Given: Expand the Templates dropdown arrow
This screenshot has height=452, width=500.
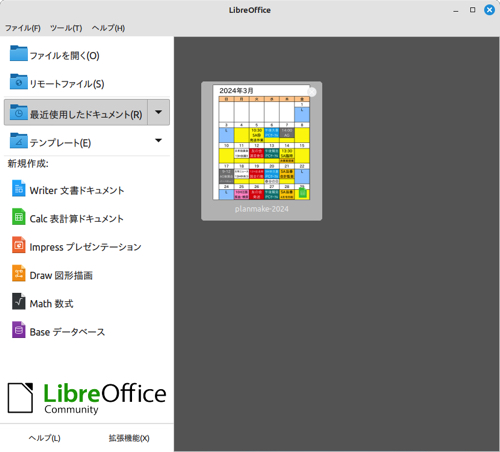Looking at the screenshot, I should point(159,140).
